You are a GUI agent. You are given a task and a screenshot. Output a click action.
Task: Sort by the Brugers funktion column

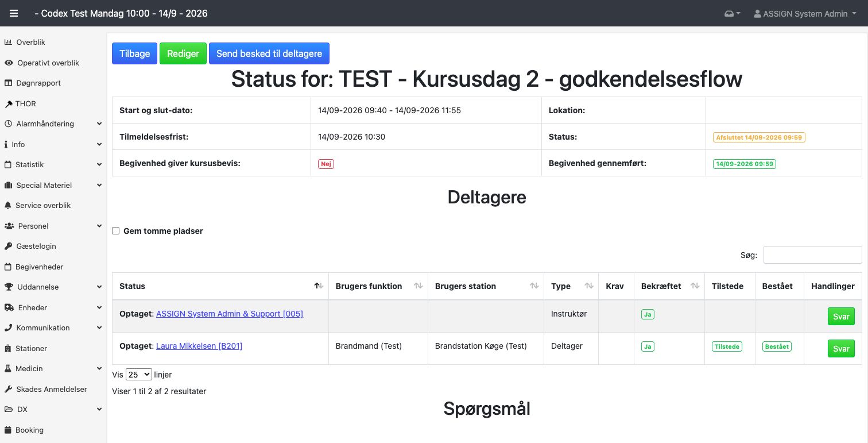[378, 286]
